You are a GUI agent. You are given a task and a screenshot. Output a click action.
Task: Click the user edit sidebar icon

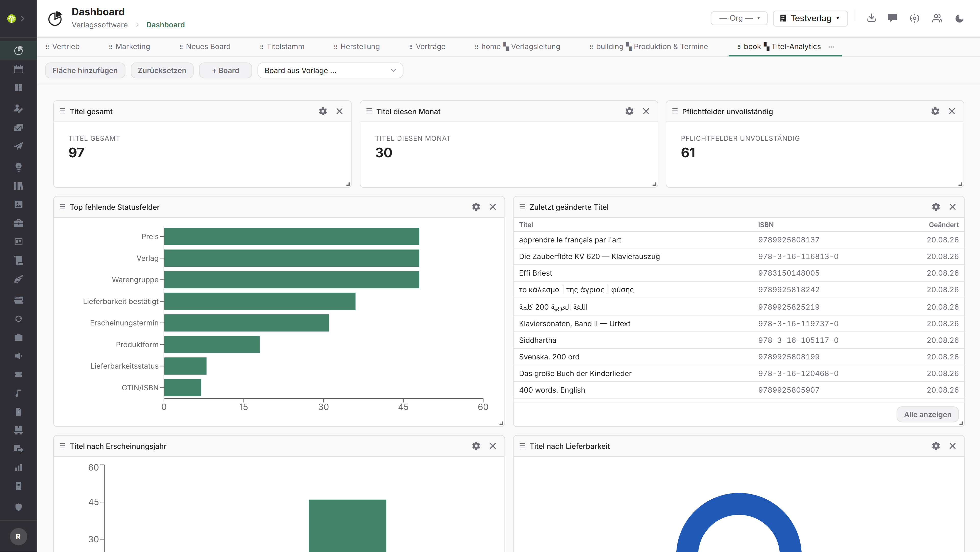pos(18,109)
